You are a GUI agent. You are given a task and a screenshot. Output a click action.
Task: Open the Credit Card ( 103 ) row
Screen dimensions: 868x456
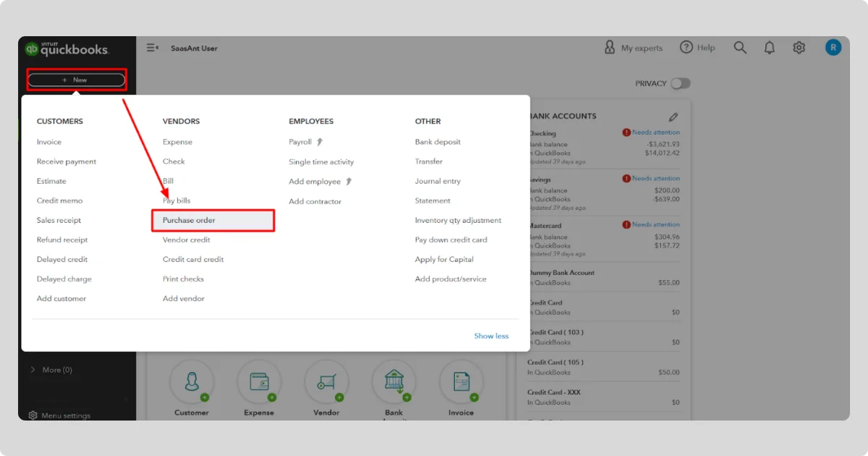click(x=603, y=337)
